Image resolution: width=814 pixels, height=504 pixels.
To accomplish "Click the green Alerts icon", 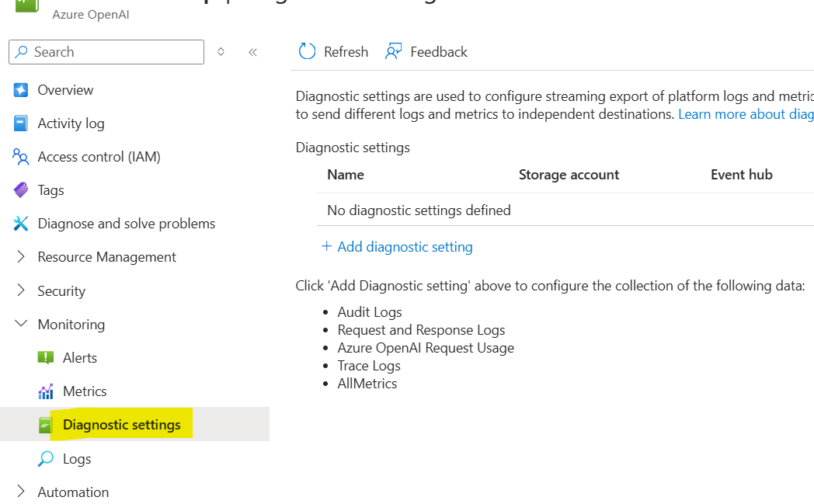I will [x=46, y=358].
